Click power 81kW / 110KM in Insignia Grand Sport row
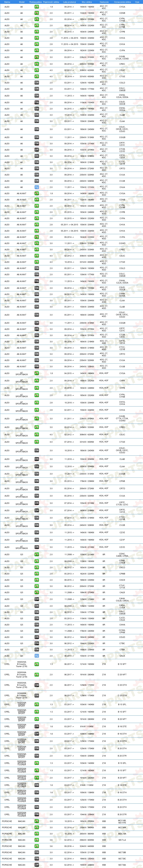143x868 pixels. coord(87,726)
